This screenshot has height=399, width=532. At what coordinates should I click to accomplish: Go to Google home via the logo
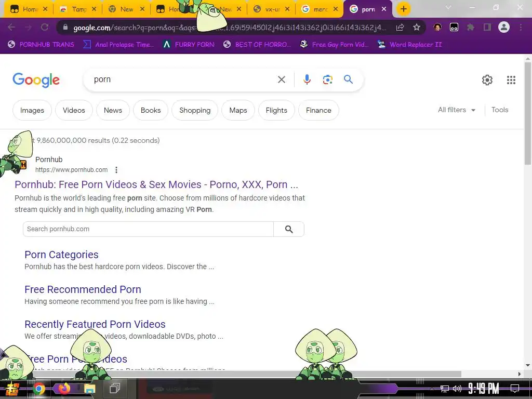pos(36,81)
